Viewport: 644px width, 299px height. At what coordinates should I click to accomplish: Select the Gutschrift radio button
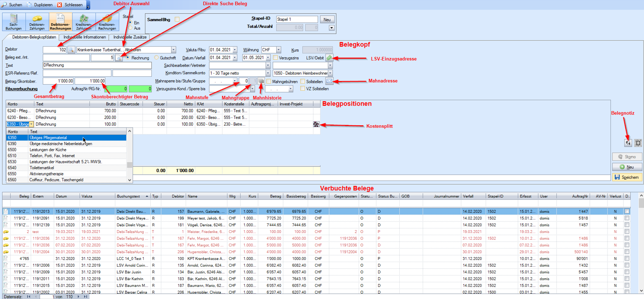tap(157, 58)
